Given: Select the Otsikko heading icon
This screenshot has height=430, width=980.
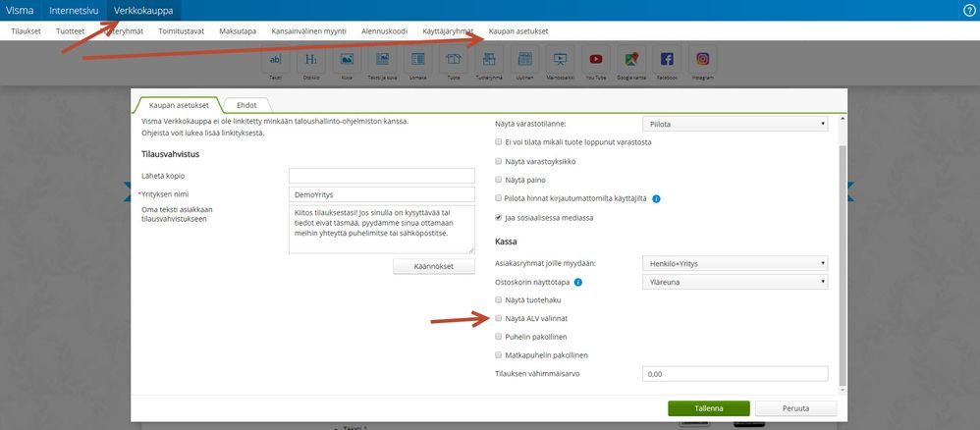Looking at the screenshot, I should [x=310, y=59].
